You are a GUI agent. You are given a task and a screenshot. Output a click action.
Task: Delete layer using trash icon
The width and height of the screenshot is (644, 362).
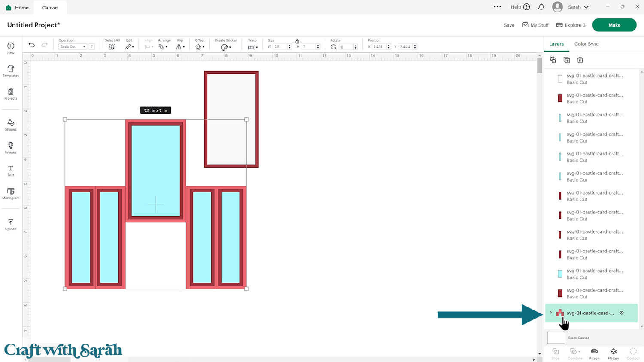580,60
